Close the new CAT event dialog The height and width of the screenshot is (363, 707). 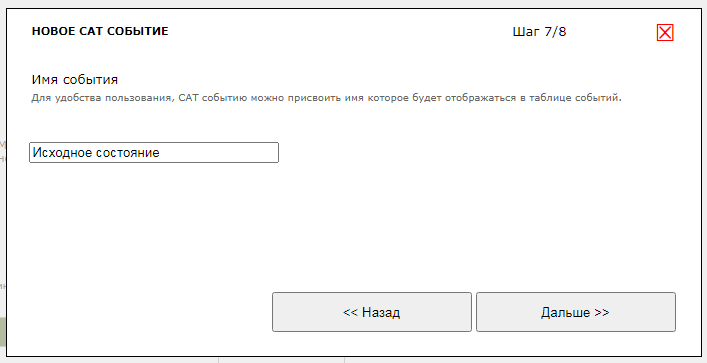[x=665, y=32]
